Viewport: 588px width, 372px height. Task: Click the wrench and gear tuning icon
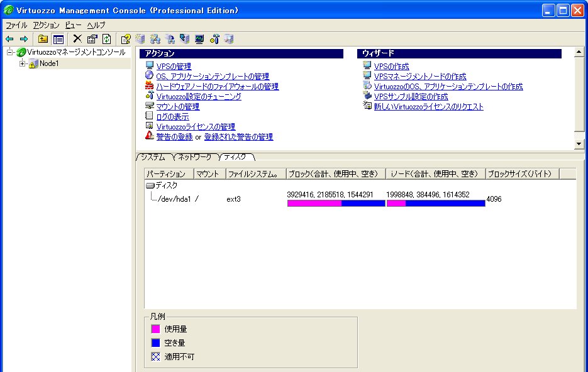coord(214,39)
